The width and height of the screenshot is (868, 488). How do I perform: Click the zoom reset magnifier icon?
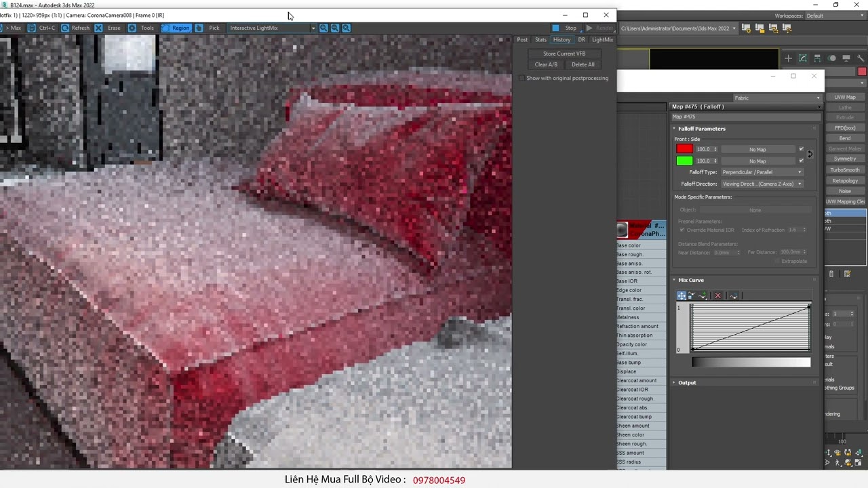coord(347,28)
